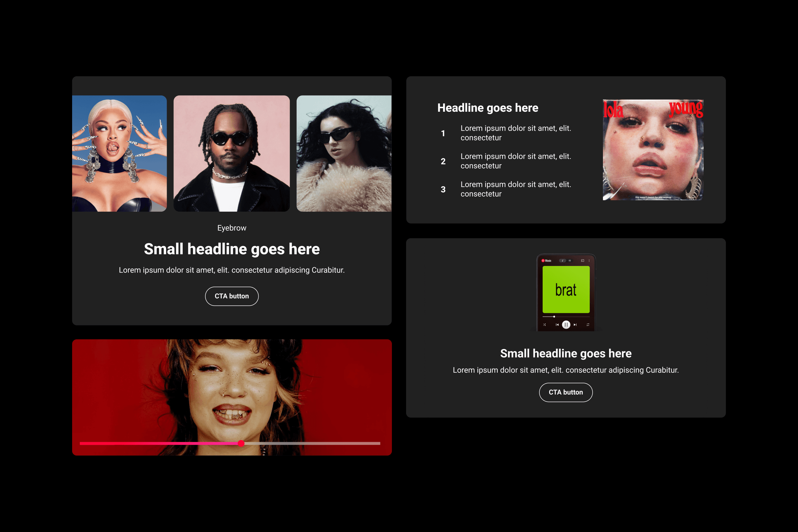Open three-dot menu in phone player

(589, 261)
